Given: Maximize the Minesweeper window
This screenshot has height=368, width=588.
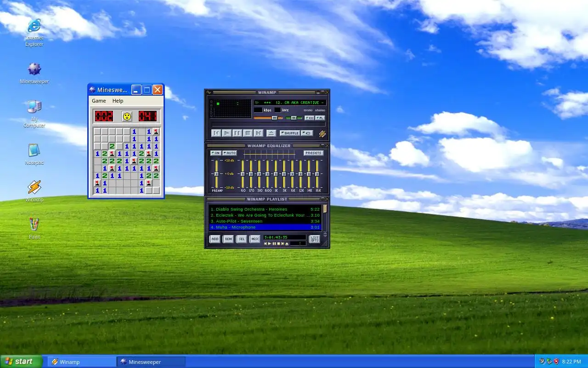Looking at the screenshot, I should click(x=147, y=90).
